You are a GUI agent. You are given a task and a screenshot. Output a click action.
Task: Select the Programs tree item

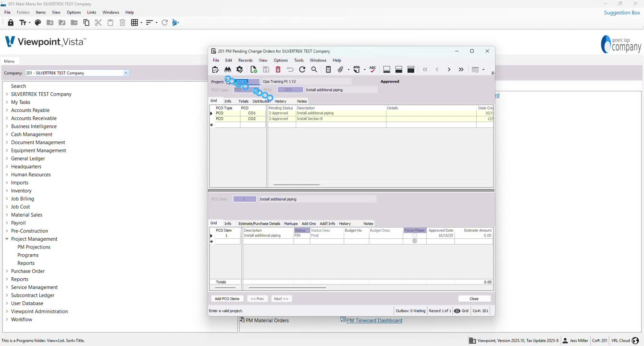coord(28,255)
